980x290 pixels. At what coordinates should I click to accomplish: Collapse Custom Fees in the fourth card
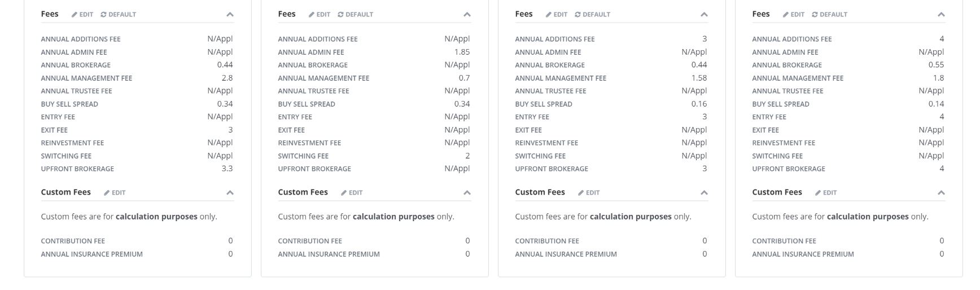coord(941,193)
